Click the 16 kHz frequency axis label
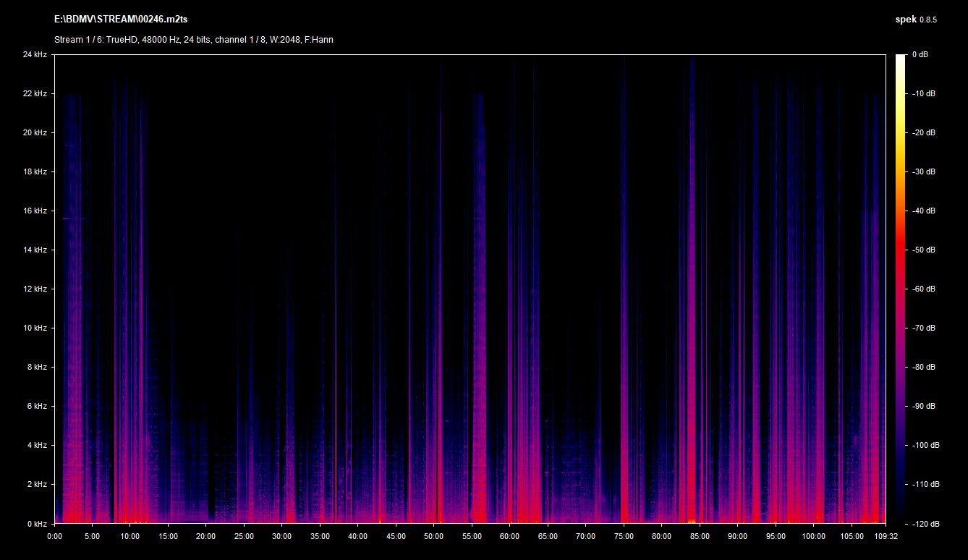This screenshot has height=560, width=968. 35,211
